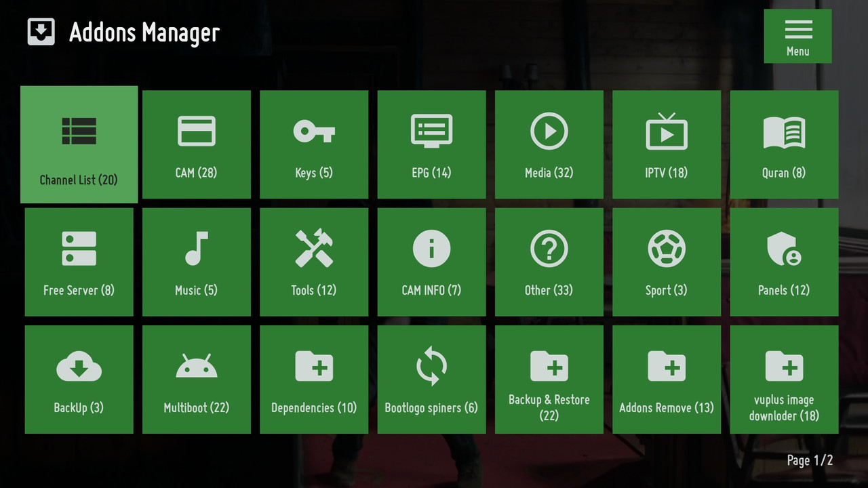Open the Sport (3) soccer ball tile
This screenshot has height=488, width=868.
click(667, 262)
